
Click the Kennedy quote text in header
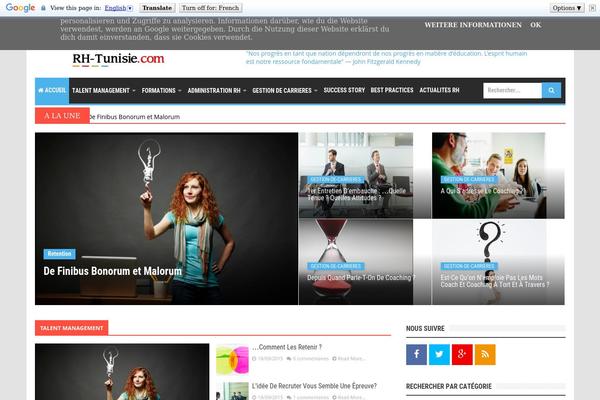[x=386, y=57]
